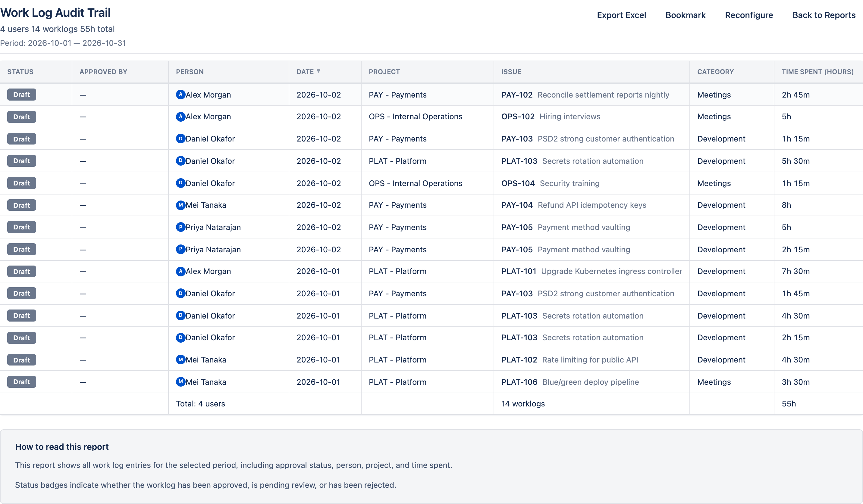Open issue PAY-104 Refund API idempotency keys
Image resolution: width=863 pixels, height=504 pixels.
pos(574,205)
